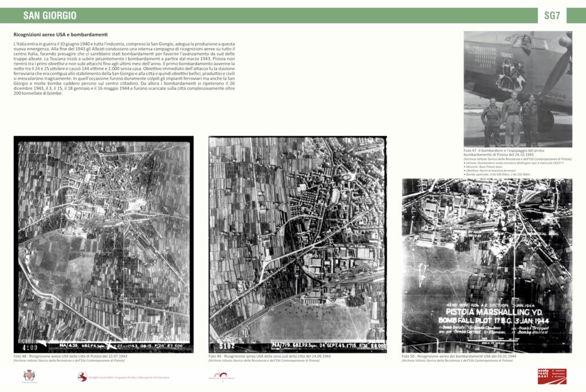Click the red 'cento venti anni' logo
The height and width of the screenshot is (392, 586).
click(x=552, y=377)
